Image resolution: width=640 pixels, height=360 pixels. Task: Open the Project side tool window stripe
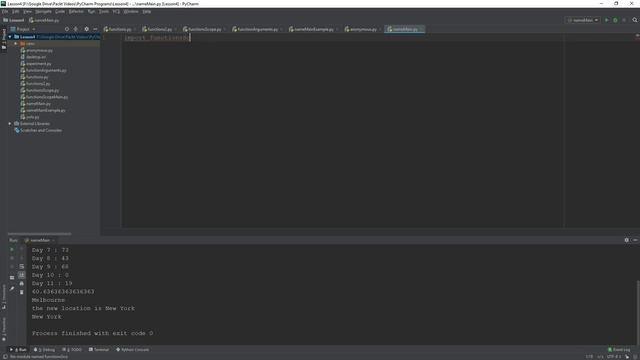tap(4, 39)
